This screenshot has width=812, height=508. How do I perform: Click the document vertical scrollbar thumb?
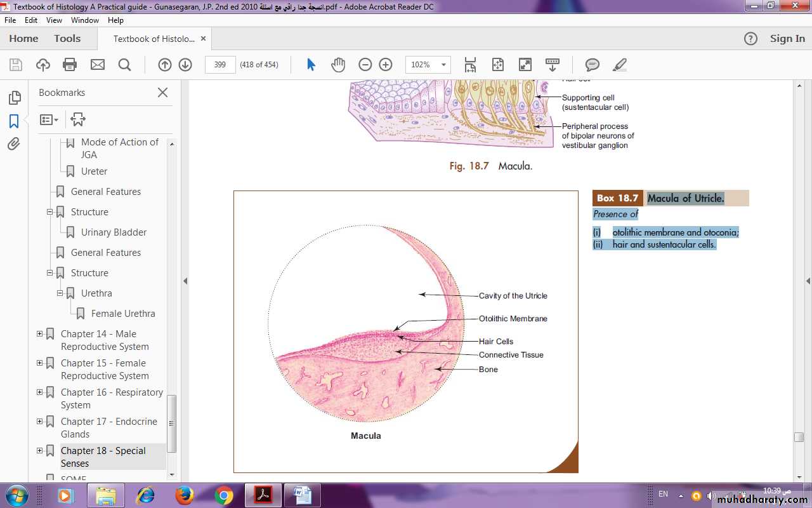click(799, 437)
